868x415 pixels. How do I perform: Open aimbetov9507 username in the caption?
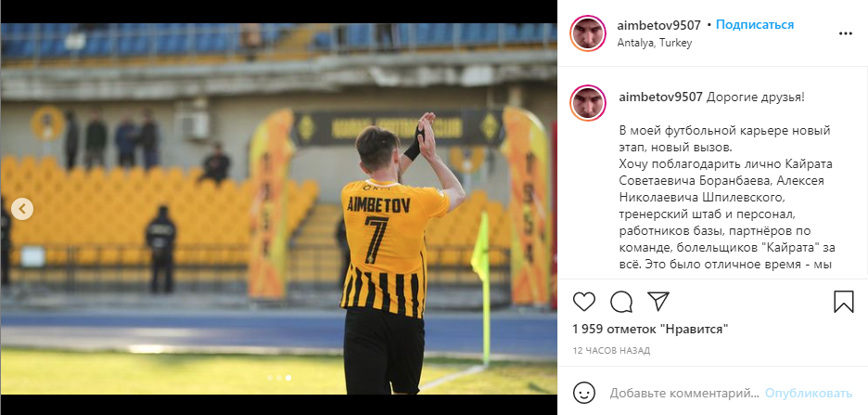click(660, 97)
